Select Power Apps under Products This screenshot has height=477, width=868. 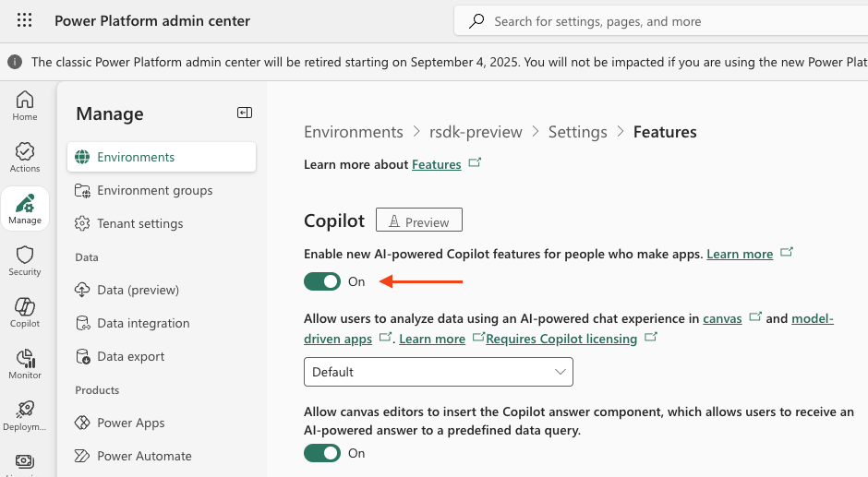click(130, 423)
